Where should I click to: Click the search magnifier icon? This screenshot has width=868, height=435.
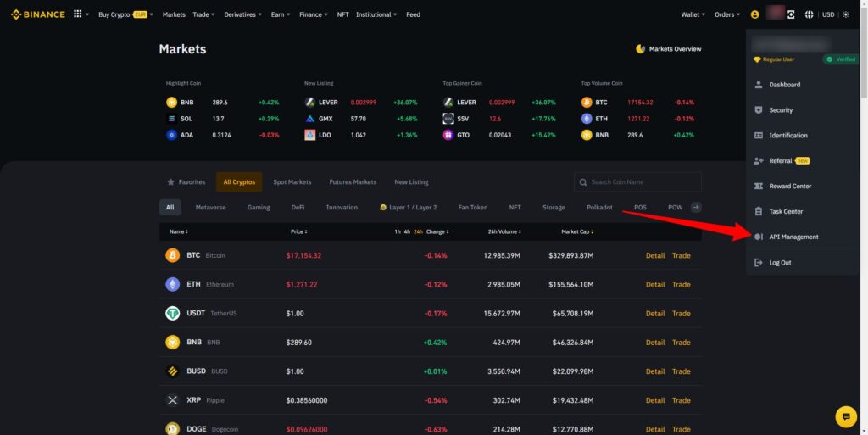[583, 182]
